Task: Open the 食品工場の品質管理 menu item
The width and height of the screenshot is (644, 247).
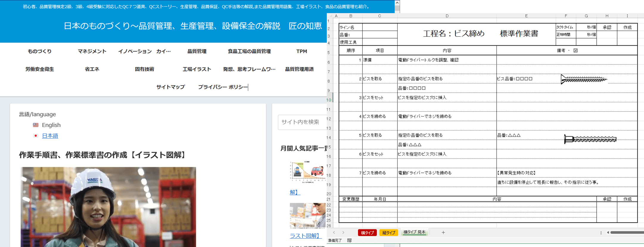Action: pos(249,51)
